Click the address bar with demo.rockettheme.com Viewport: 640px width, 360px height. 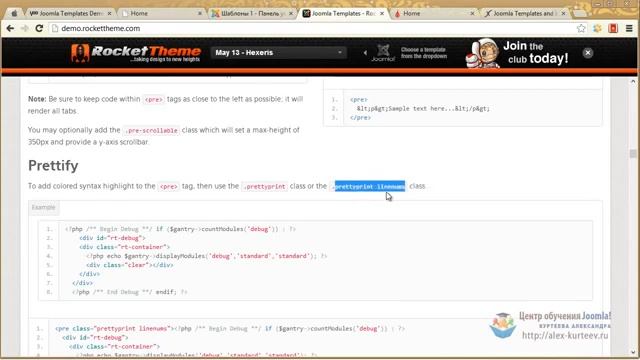(x=312, y=28)
